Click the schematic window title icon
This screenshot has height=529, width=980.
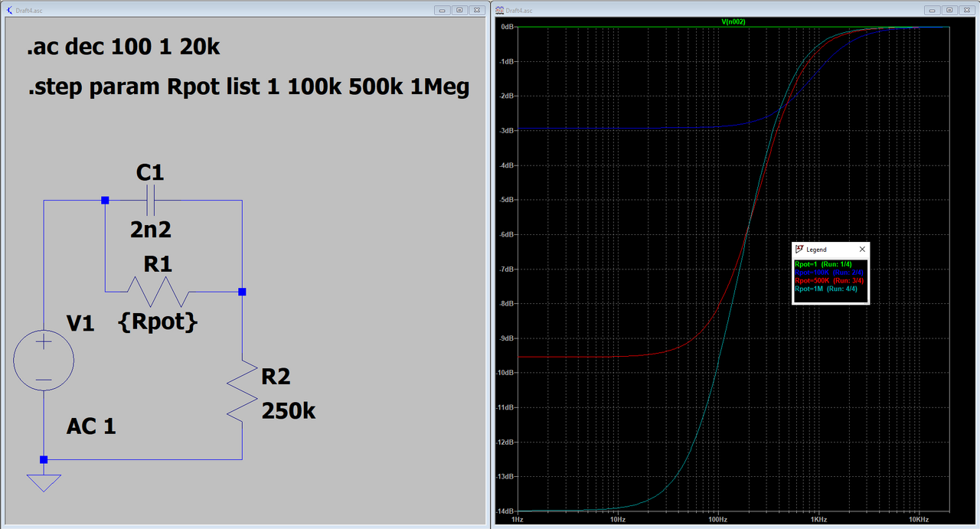[x=8, y=10]
